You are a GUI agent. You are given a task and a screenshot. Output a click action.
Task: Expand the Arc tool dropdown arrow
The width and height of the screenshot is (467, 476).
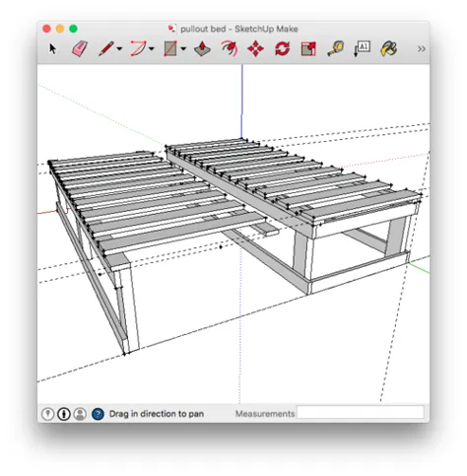(151, 49)
